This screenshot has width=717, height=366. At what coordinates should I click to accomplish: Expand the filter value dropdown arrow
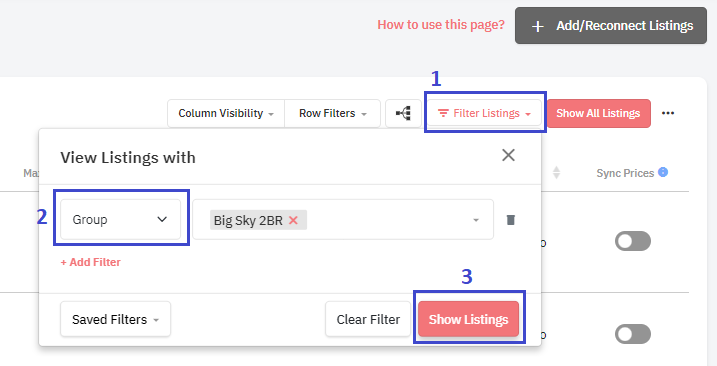point(476,220)
